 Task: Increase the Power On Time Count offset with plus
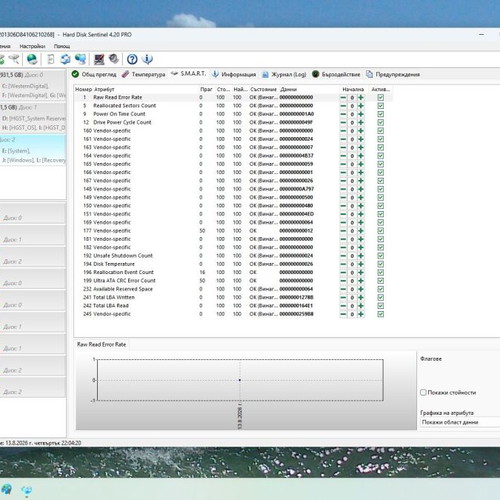coord(361,114)
